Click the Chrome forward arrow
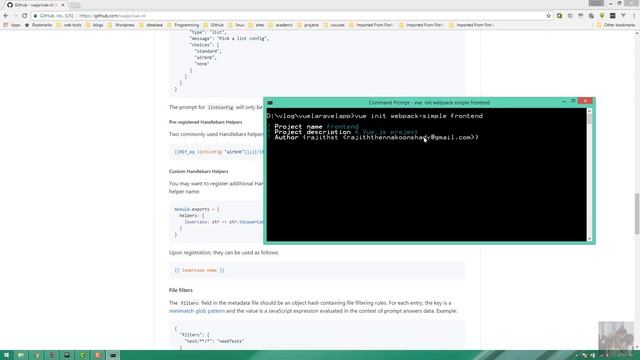The height and width of the screenshot is (360, 640). coord(15,16)
